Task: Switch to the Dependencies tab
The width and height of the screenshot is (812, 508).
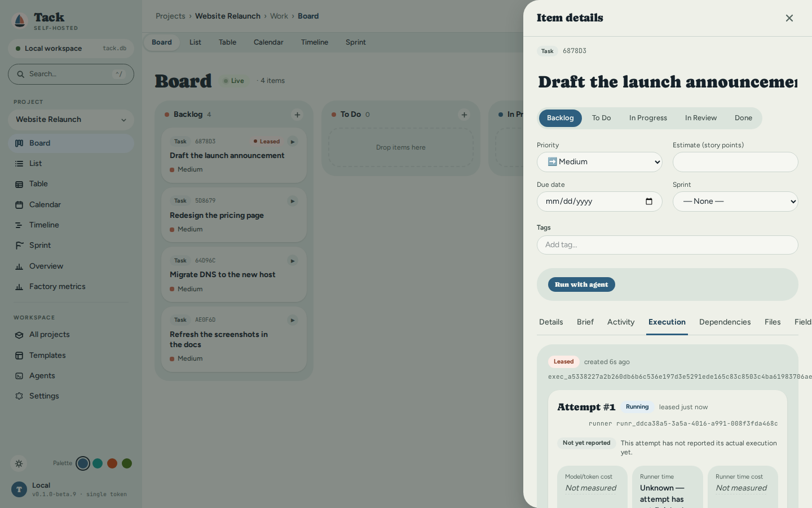Action: [x=725, y=322]
